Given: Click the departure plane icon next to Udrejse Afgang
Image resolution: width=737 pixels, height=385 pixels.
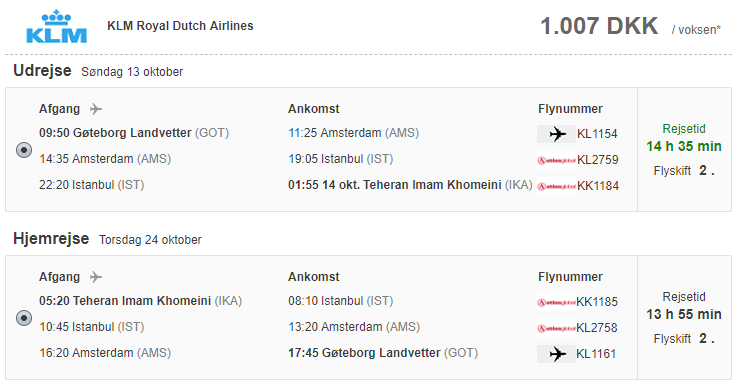Looking at the screenshot, I should pos(96,109).
